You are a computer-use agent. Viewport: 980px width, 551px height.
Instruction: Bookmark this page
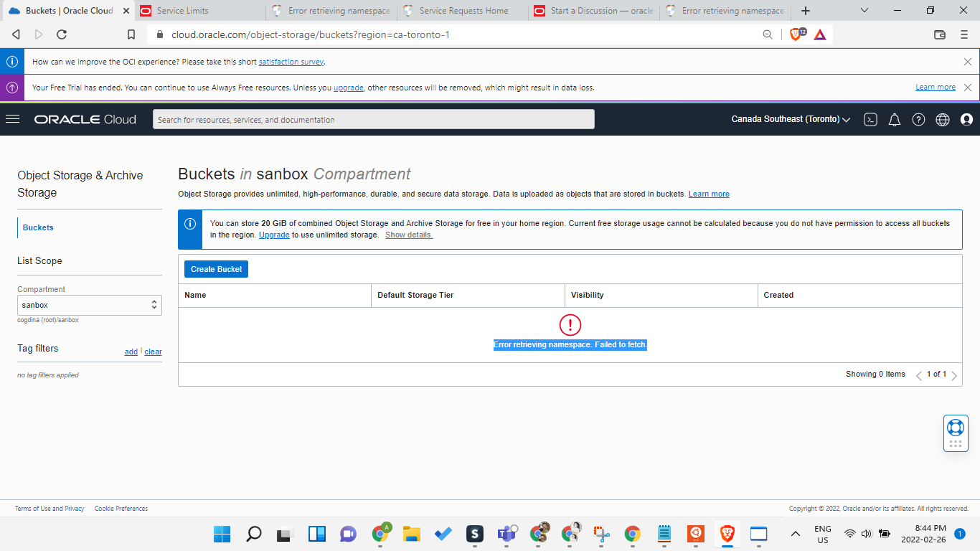(x=131, y=34)
